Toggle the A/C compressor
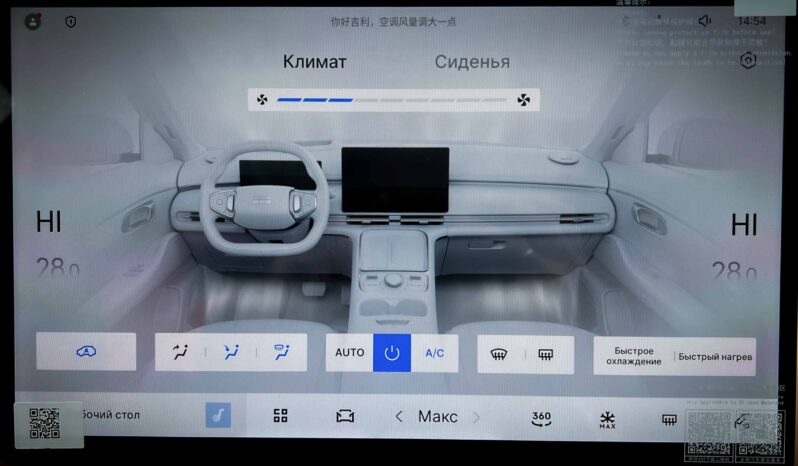Screen dimensions: 798x466 434,353
